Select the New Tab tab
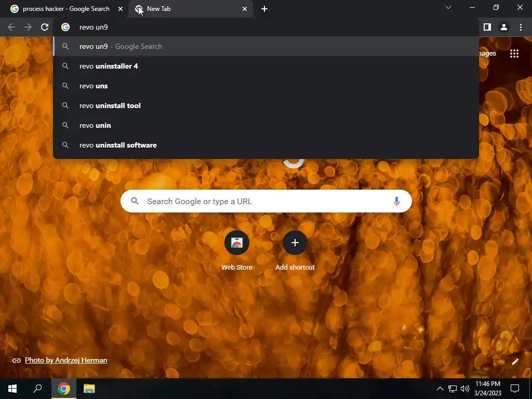 (x=191, y=9)
